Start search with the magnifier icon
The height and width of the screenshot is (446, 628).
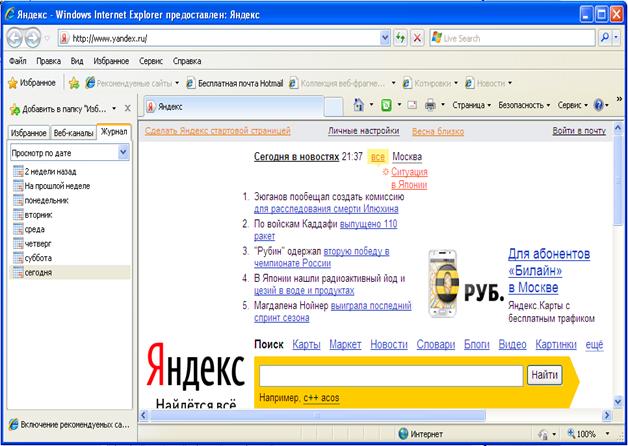point(605,38)
